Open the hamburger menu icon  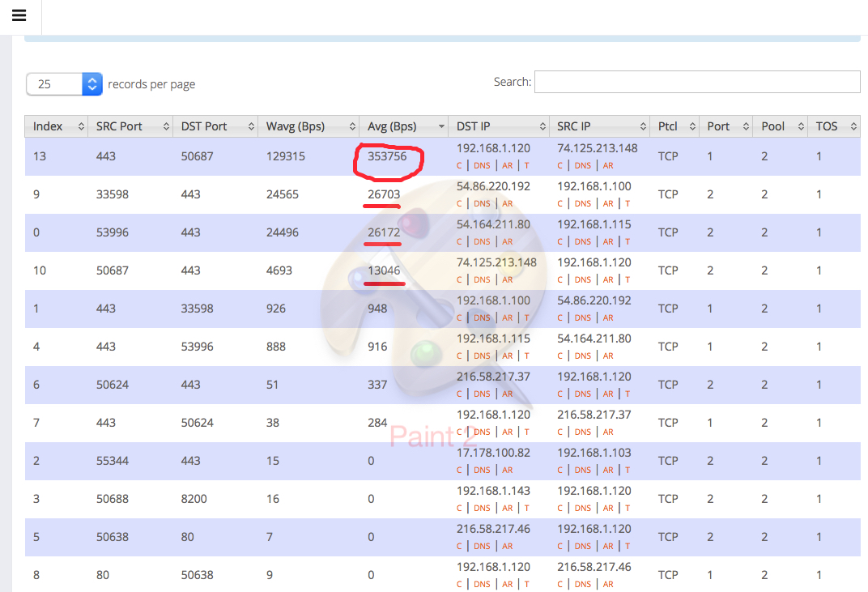point(19,16)
